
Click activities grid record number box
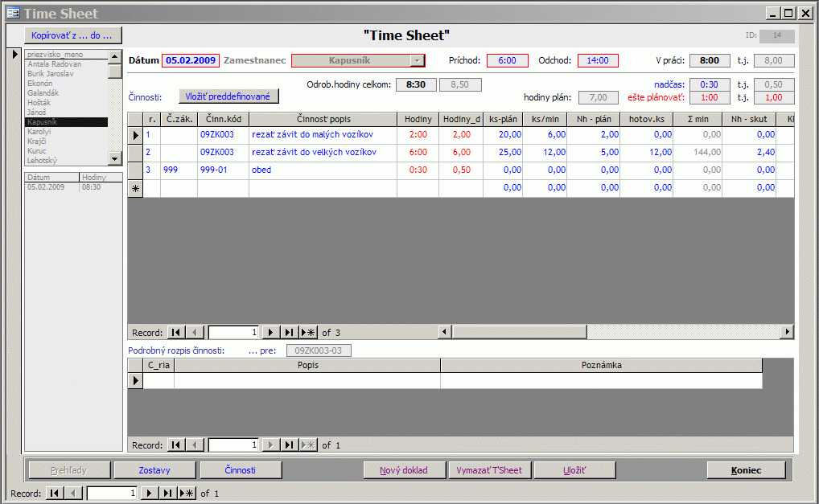tap(233, 332)
